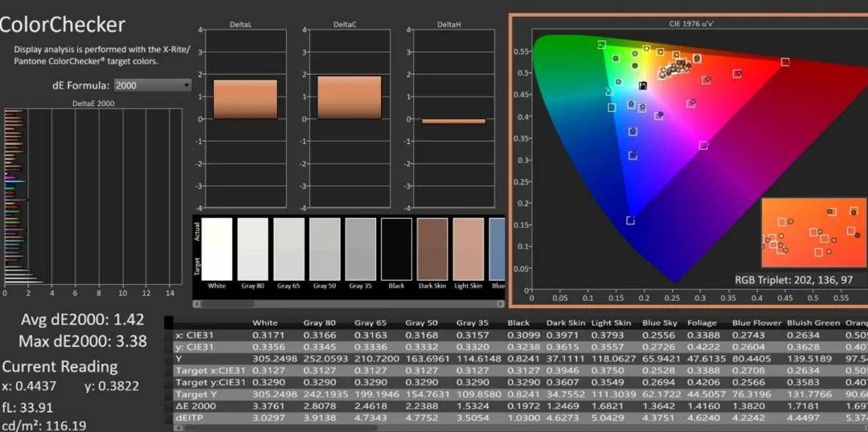Click the black square at table corner
Screen dimensions: 868x432
click(x=169, y=323)
